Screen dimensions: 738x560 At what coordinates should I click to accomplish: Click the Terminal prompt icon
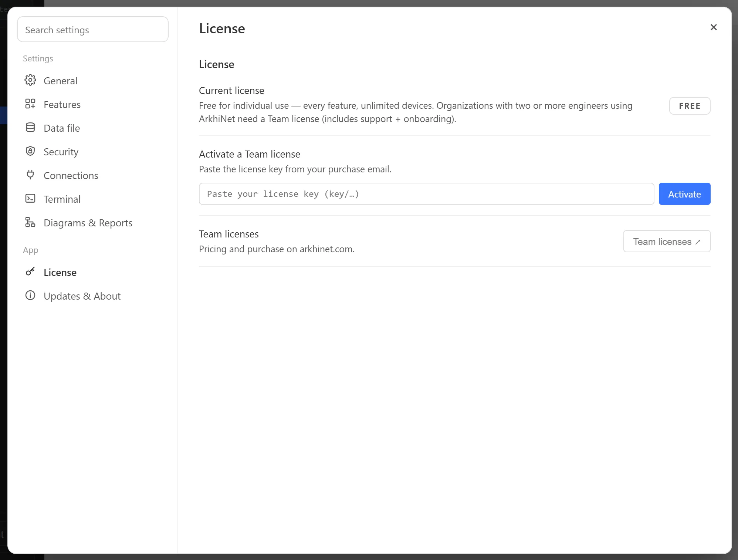pos(30,199)
